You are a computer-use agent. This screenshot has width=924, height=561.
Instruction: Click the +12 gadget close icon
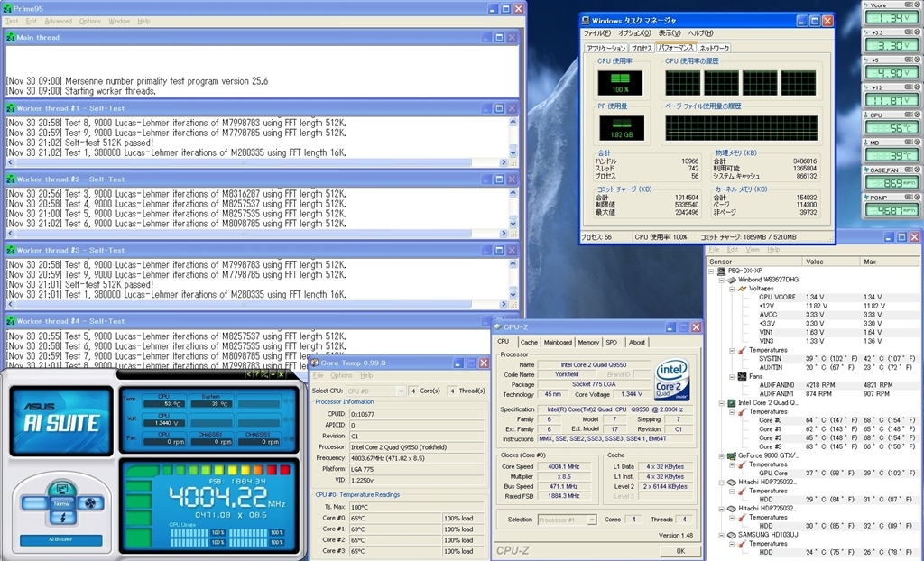(x=917, y=87)
